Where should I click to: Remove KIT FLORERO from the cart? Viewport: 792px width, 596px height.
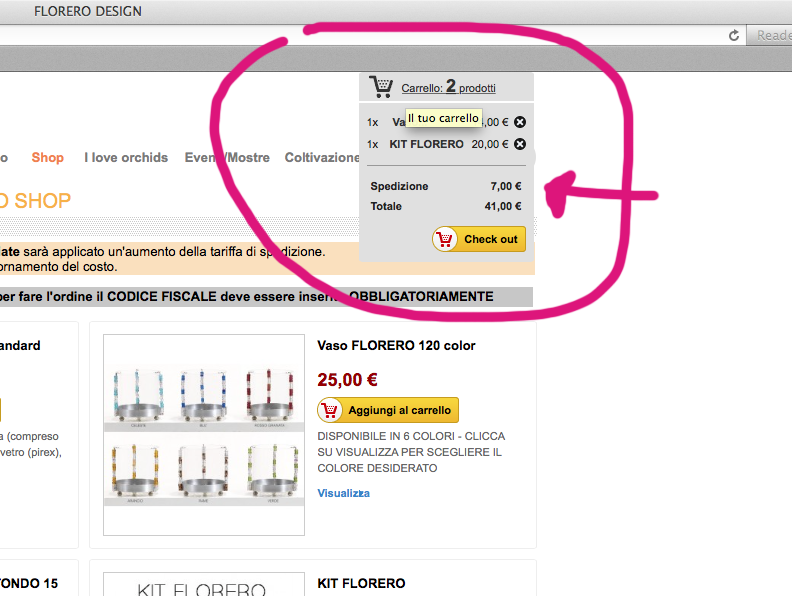(x=520, y=144)
